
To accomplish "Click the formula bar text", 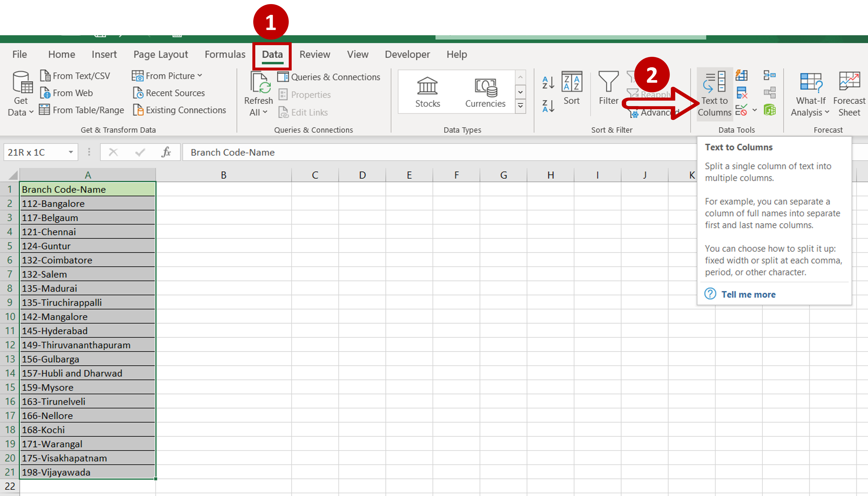I will tap(233, 152).
